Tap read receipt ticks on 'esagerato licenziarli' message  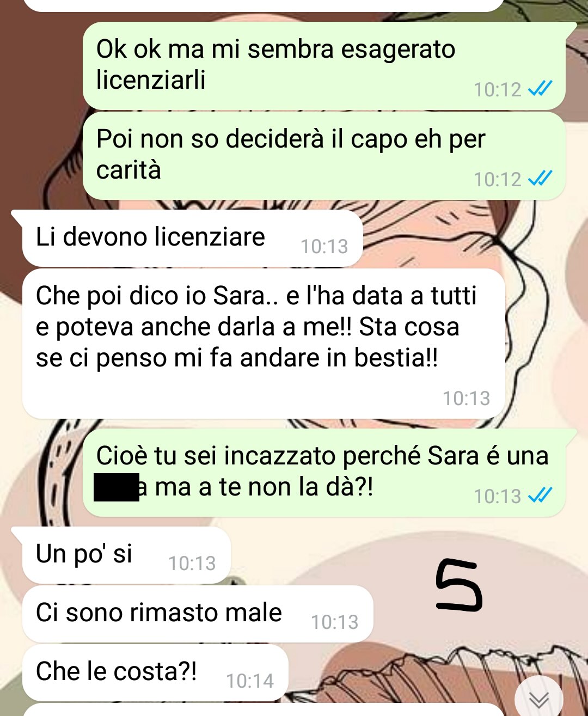coord(541,88)
